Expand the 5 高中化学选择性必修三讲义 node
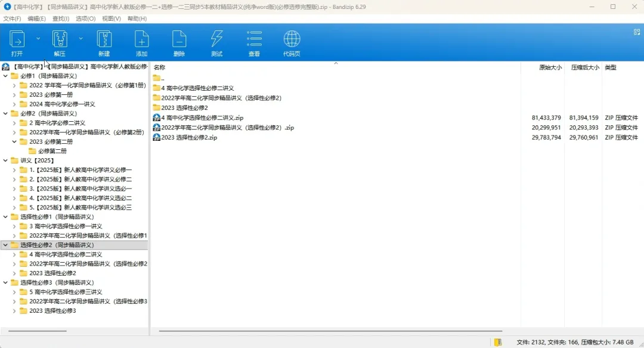 click(x=14, y=292)
